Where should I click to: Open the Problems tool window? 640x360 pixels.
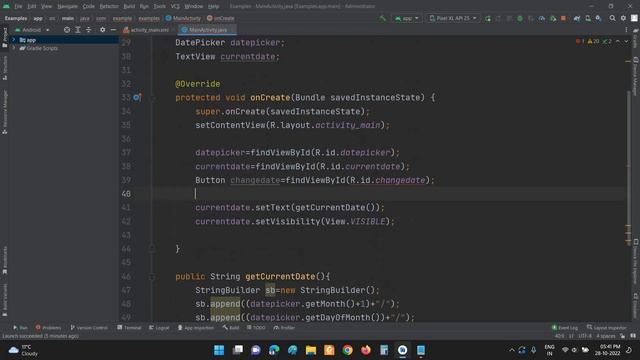click(48, 328)
